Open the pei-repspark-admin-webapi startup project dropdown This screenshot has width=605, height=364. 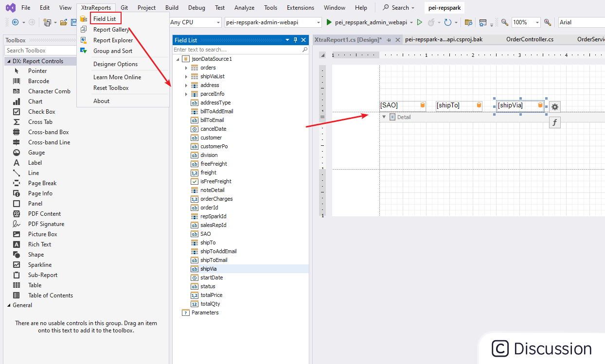coord(318,22)
